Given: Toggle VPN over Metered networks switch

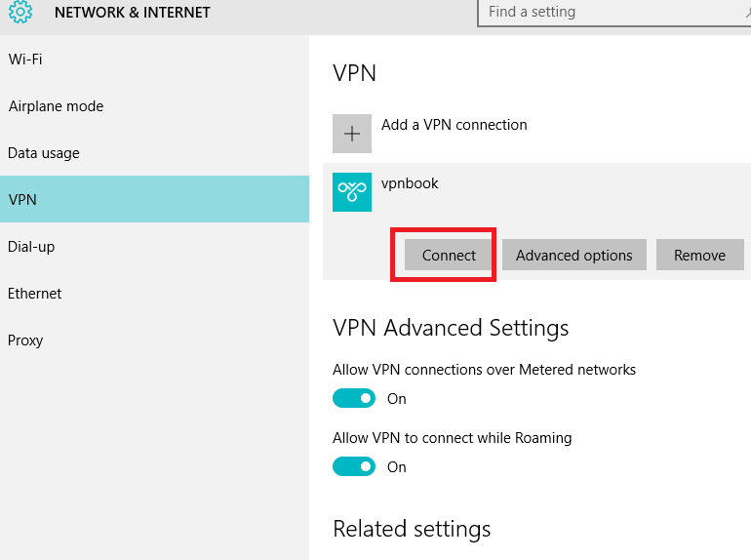Looking at the screenshot, I should (x=354, y=398).
